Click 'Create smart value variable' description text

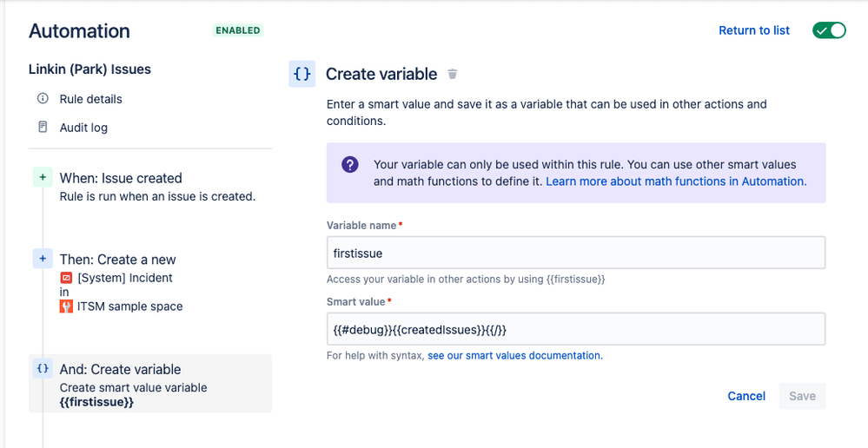134,388
